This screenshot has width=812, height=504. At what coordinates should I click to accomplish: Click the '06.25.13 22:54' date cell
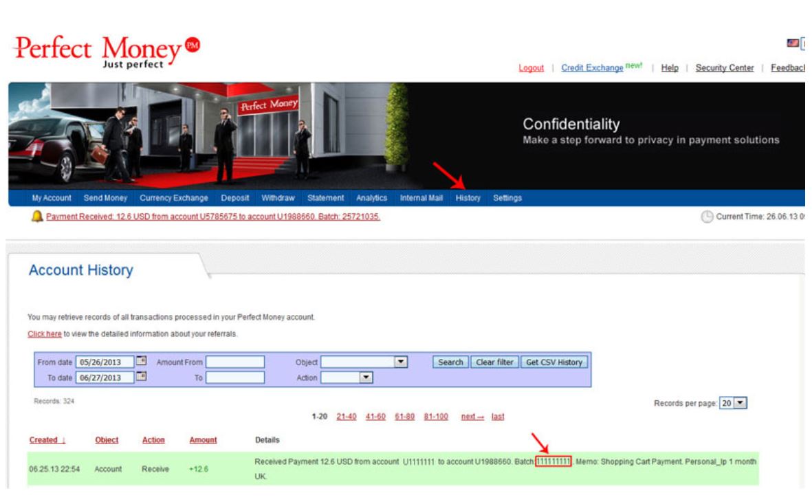pyautogui.click(x=54, y=470)
